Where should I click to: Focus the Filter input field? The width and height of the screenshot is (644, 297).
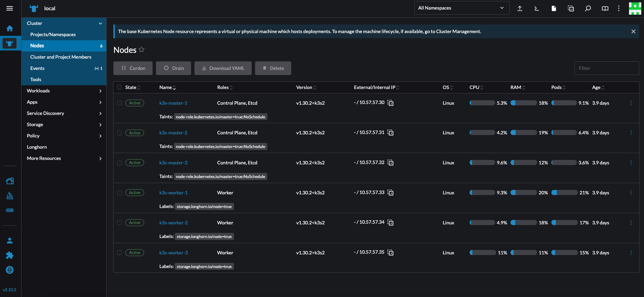607,68
